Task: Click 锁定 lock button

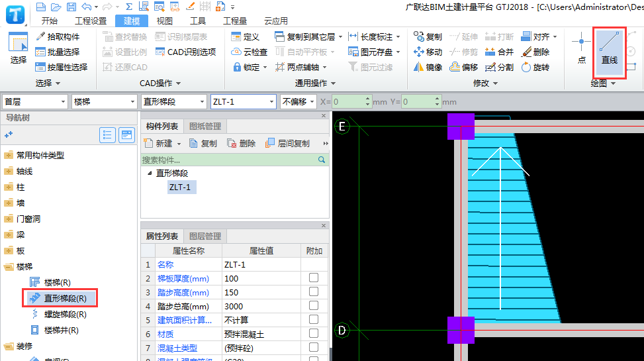Action: [250, 67]
